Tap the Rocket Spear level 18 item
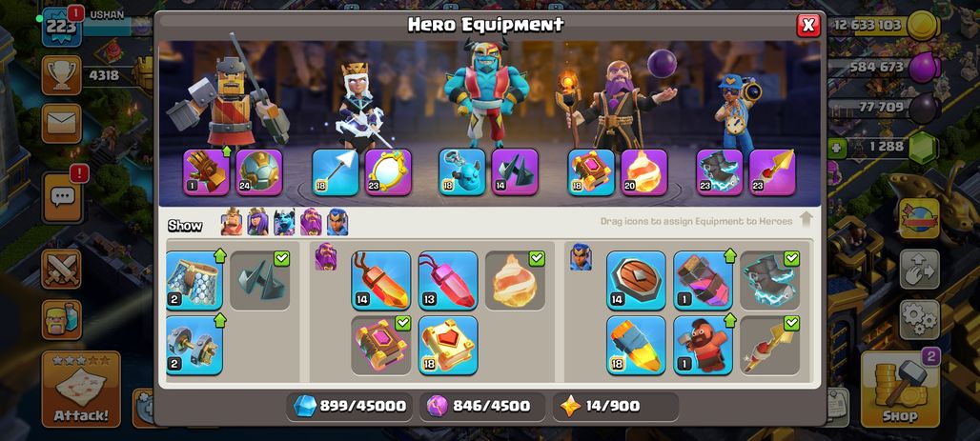Image resolution: width=980 pixels, height=441 pixels. 636,345
